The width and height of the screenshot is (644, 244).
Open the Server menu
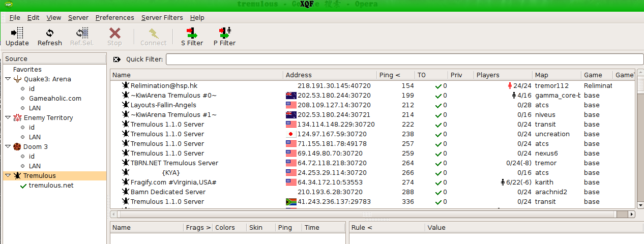click(x=78, y=17)
